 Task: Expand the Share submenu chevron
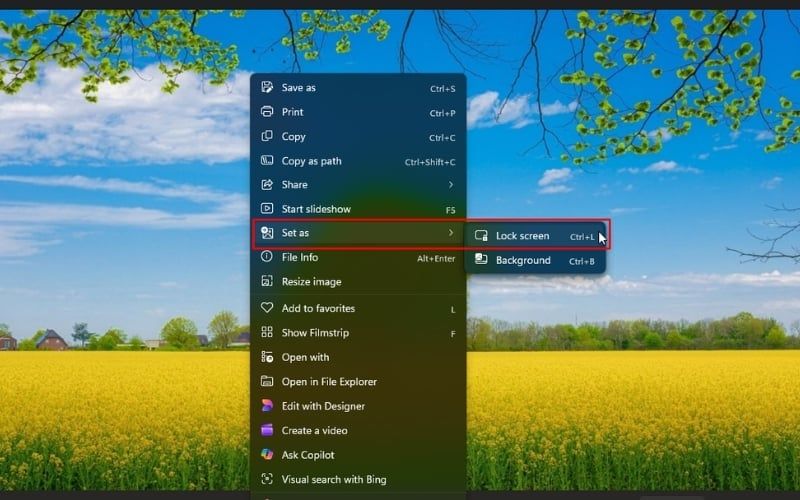point(451,184)
